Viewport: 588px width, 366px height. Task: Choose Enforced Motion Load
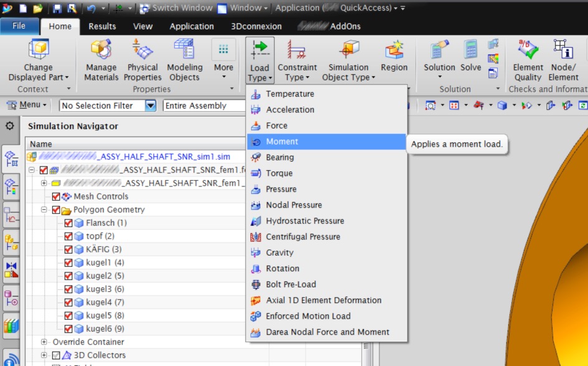(x=326, y=316)
